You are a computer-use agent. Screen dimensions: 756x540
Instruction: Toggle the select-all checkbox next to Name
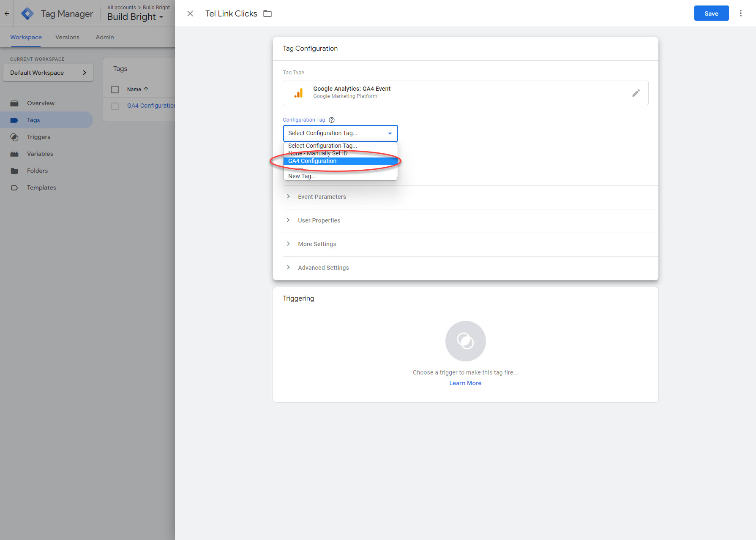[x=115, y=90]
